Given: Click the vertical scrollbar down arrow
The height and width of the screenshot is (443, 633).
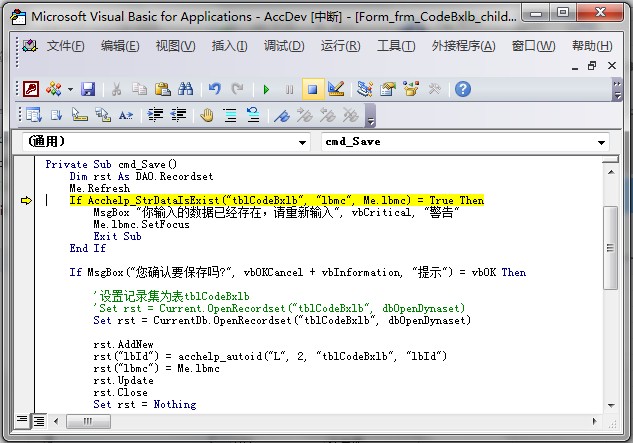Looking at the screenshot, I should pyautogui.click(x=611, y=405).
